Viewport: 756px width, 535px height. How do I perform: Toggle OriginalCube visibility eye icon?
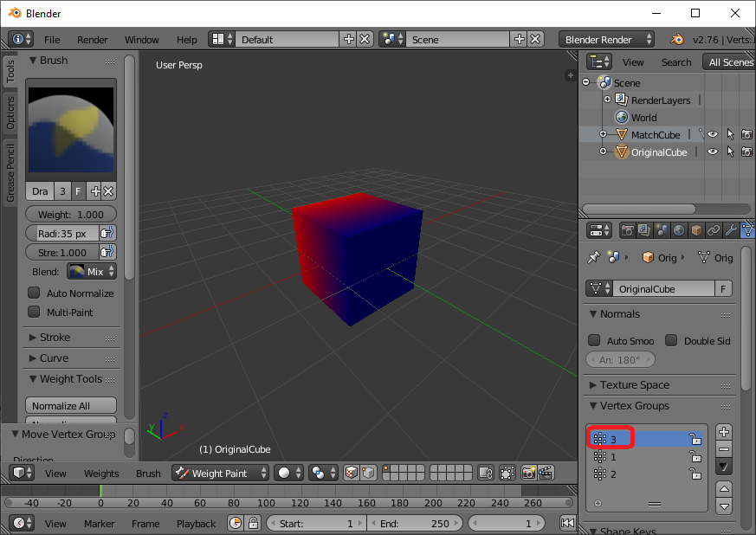pos(713,151)
